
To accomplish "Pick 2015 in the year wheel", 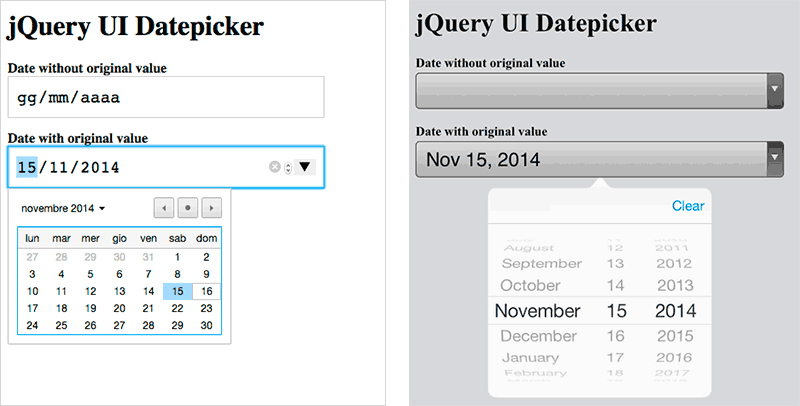I will (x=675, y=336).
